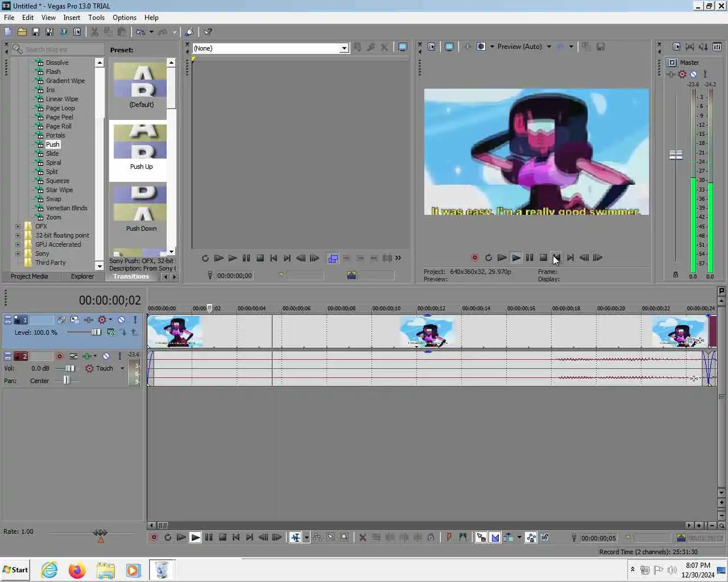Mute video track 1
The image size is (728, 582).
[121, 320]
